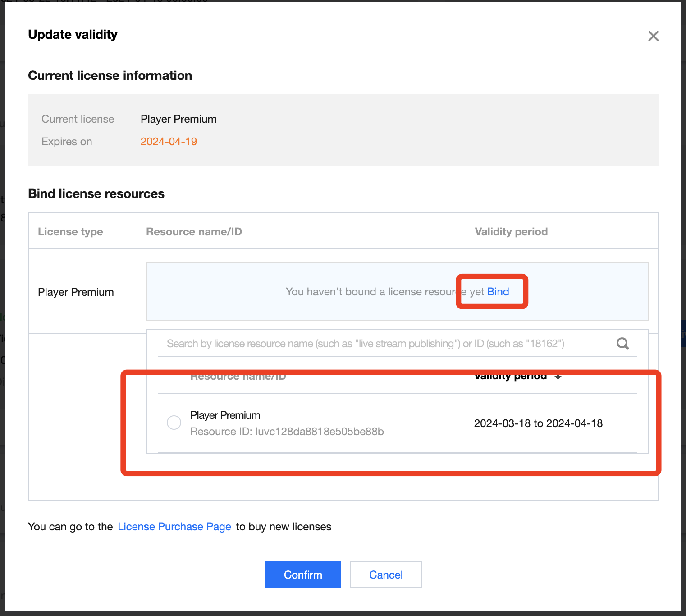The image size is (686, 616).
Task: Click the Update validity dialog title
Action: point(73,35)
